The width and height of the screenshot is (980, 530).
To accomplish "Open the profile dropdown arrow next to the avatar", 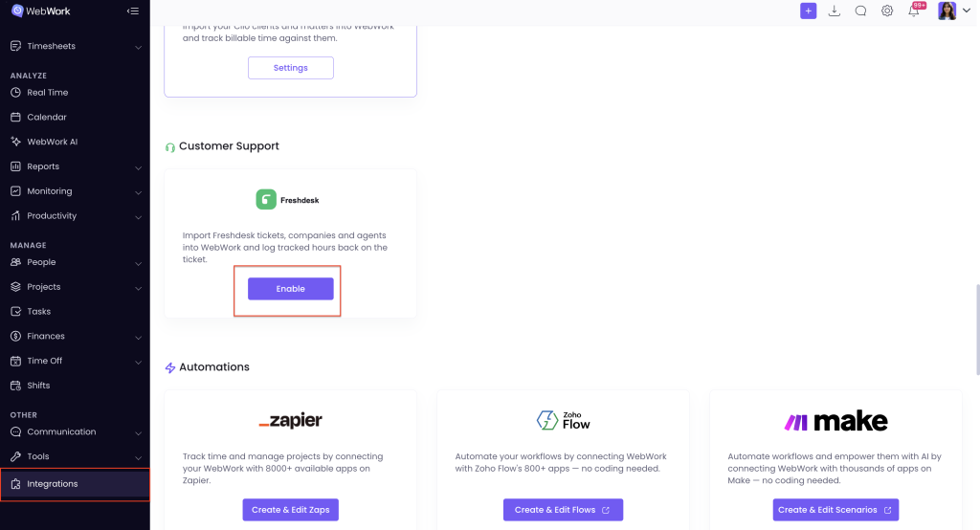I will coord(967,11).
